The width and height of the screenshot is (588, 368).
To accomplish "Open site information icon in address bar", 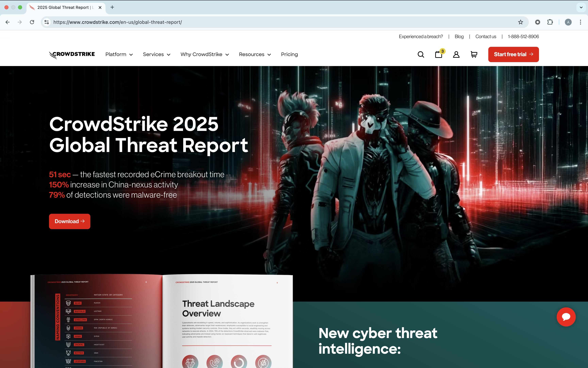I will 46,22.
